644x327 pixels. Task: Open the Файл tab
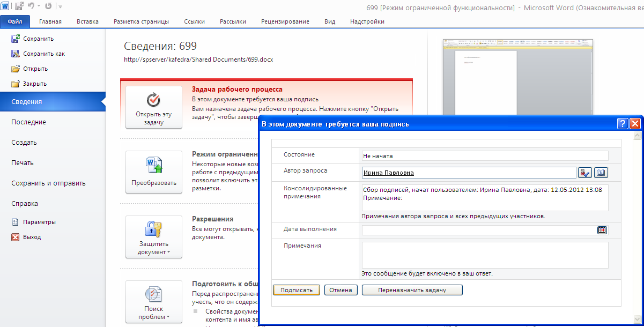[x=14, y=21]
